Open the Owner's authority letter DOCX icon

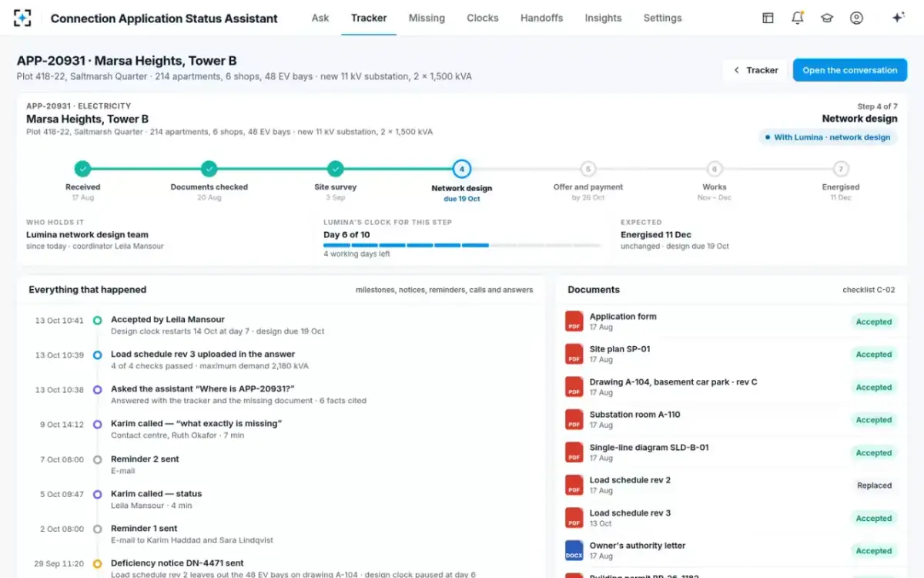574,550
